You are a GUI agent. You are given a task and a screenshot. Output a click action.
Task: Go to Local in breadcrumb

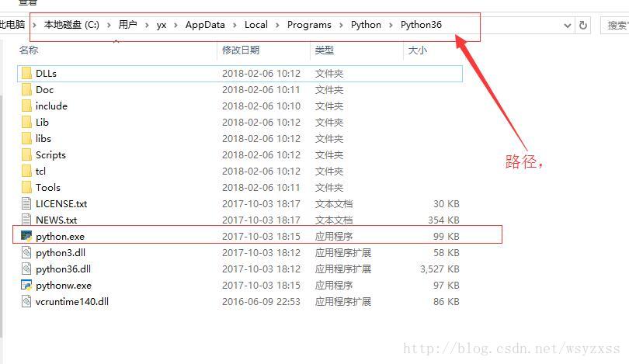coord(256,25)
